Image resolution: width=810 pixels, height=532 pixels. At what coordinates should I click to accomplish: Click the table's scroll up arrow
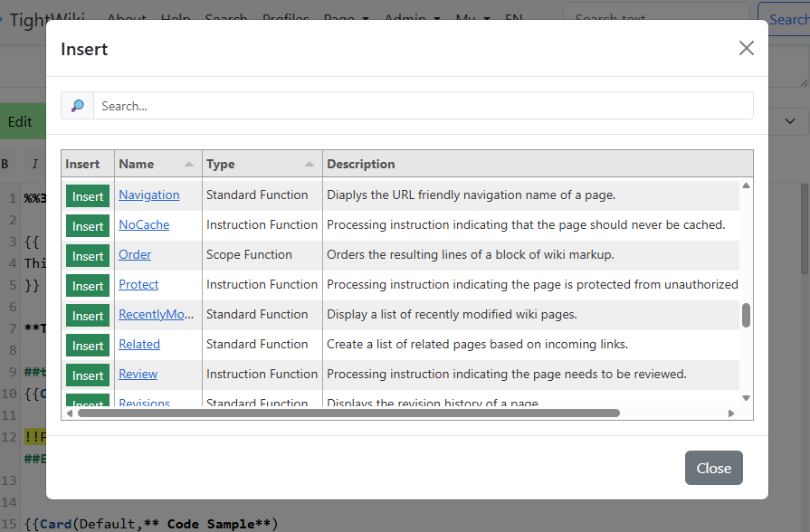tap(746, 185)
